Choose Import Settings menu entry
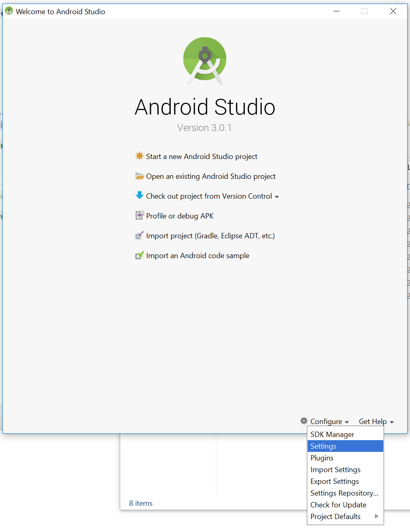 345,469
